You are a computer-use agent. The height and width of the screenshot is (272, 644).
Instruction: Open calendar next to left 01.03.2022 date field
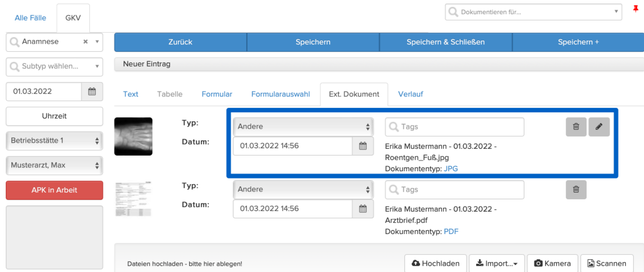(x=92, y=91)
